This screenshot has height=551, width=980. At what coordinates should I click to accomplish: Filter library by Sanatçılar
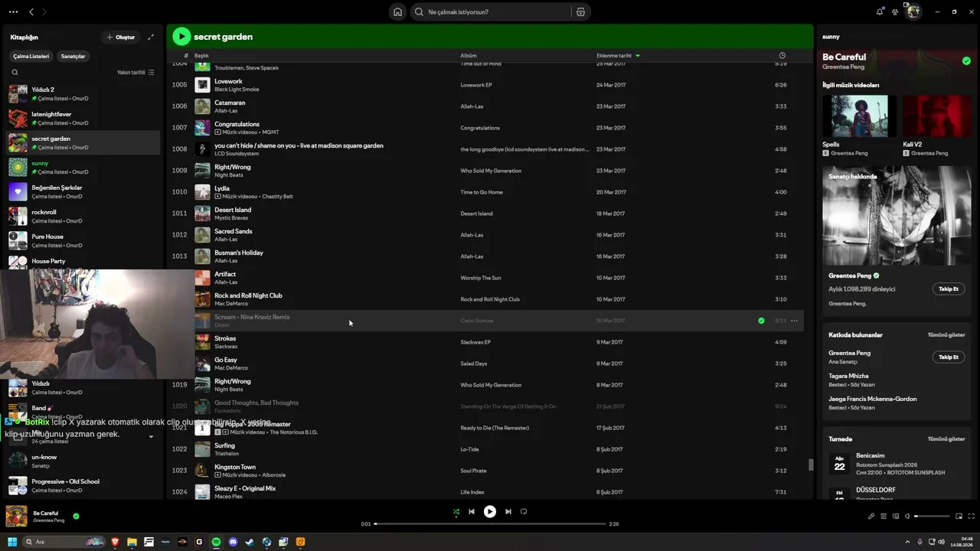click(73, 56)
